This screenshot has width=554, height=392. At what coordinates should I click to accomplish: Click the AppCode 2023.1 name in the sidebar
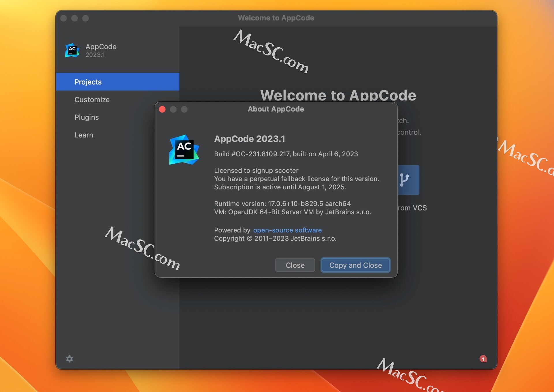coord(101,50)
